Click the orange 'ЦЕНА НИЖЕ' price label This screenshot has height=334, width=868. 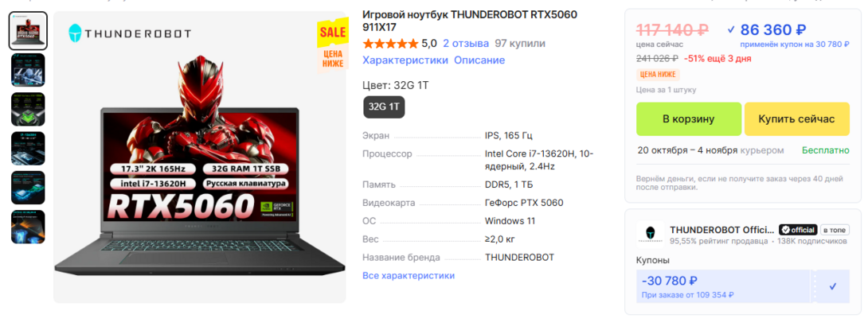click(x=659, y=75)
